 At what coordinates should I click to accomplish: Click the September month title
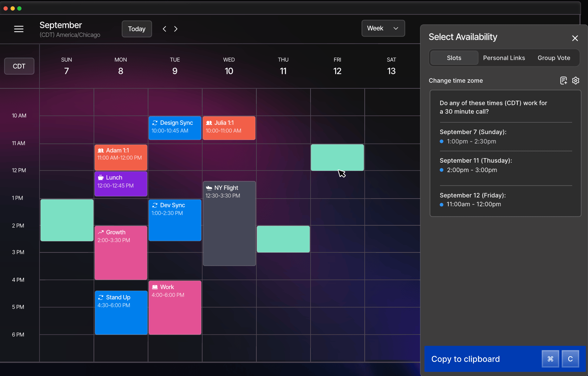tap(60, 25)
